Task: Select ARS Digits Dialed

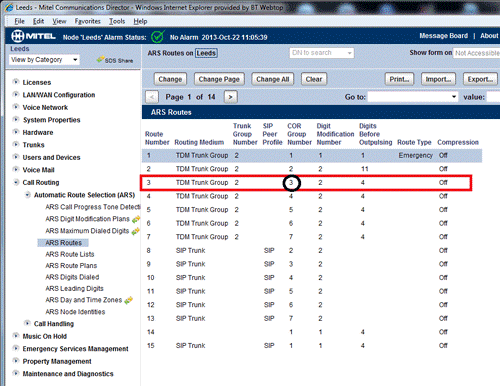Action: click(x=72, y=277)
